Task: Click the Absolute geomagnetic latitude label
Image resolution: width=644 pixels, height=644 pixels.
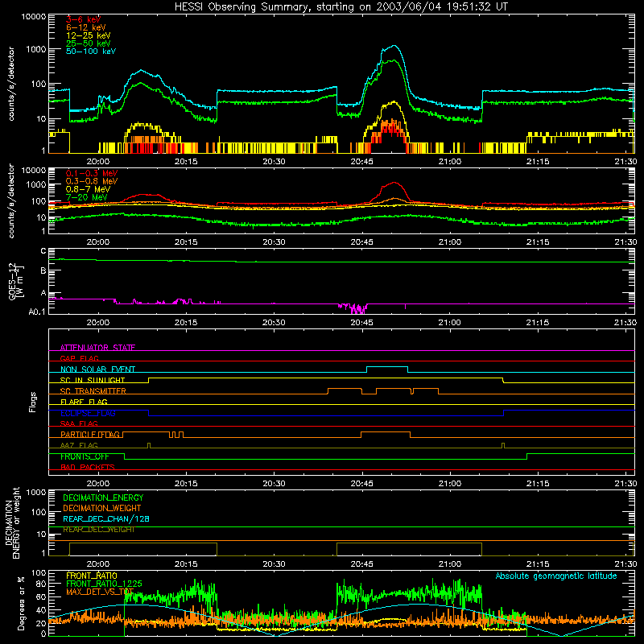Action: coord(556,576)
